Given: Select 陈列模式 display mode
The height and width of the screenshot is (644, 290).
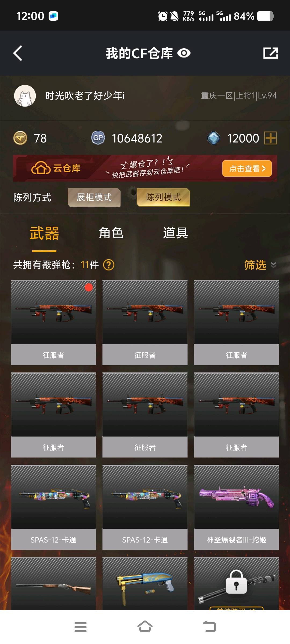Looking at the screenshot, I should click(163, 197).
